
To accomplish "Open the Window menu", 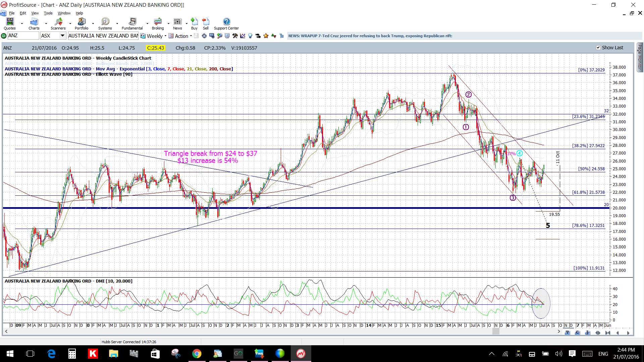I will pos(64,13).
